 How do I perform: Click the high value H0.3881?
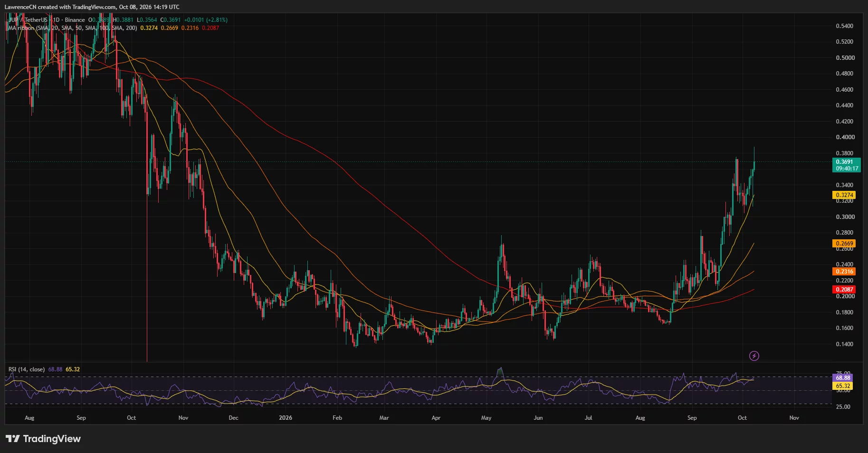[123, 20]
